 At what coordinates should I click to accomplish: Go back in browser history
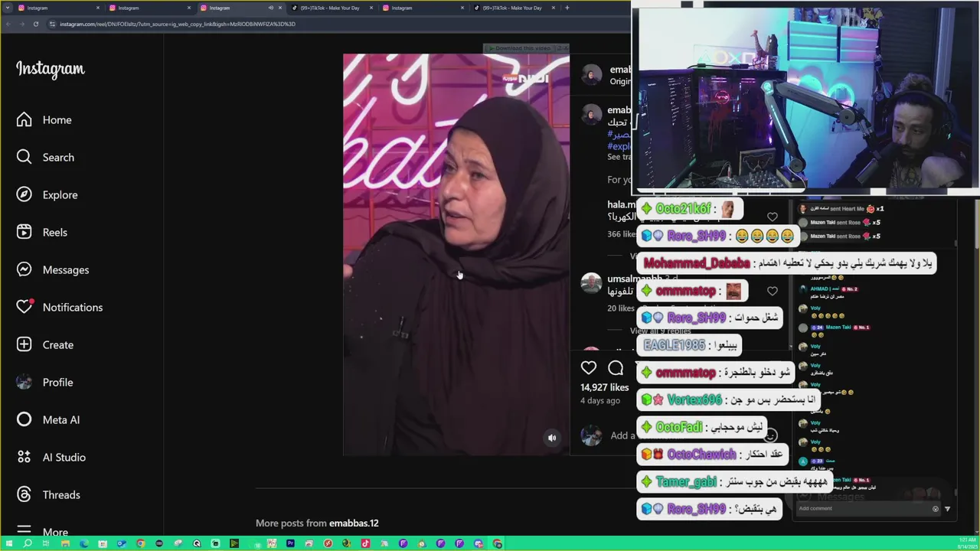coord(8,24)
